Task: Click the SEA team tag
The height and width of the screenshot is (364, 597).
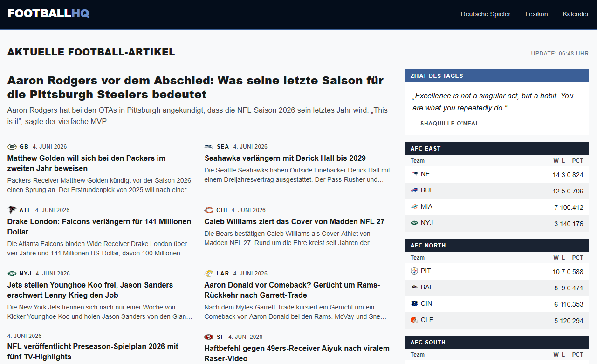Action: click(x=223, y=147)
